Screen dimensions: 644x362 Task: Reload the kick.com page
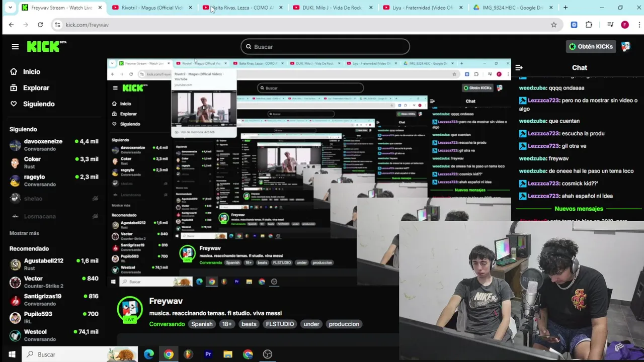(x=40, y=25)
